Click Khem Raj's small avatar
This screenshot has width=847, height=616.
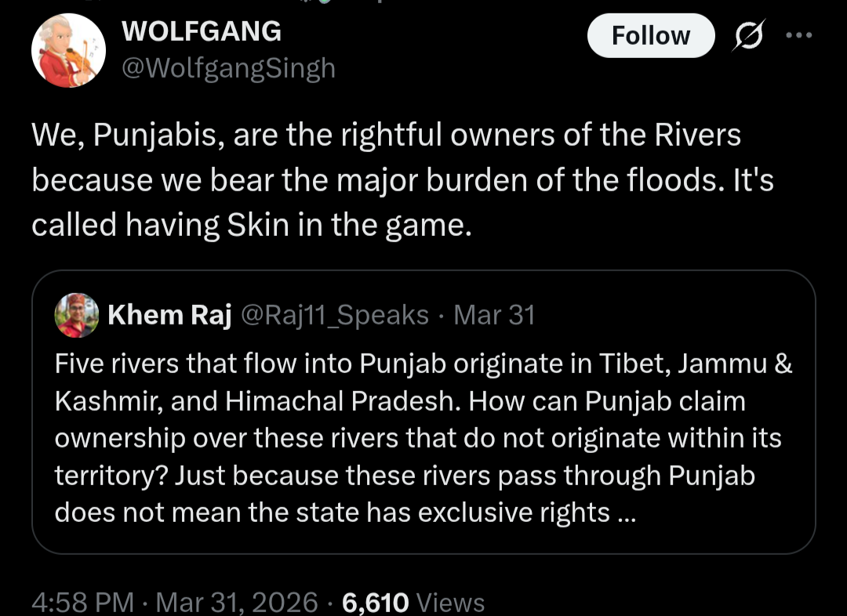pos(77,315)
